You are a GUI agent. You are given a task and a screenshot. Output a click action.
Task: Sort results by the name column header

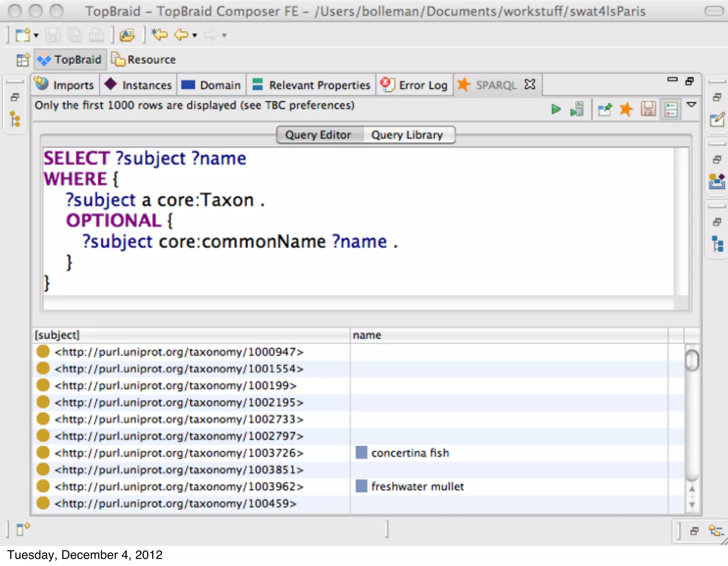pyautogui.click(x=367, y=335)
